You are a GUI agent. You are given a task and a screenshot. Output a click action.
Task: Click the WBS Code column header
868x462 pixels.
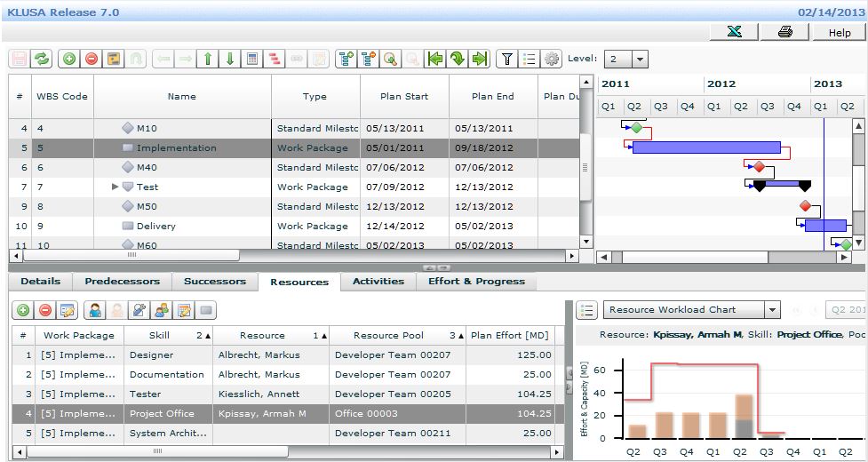62,96
